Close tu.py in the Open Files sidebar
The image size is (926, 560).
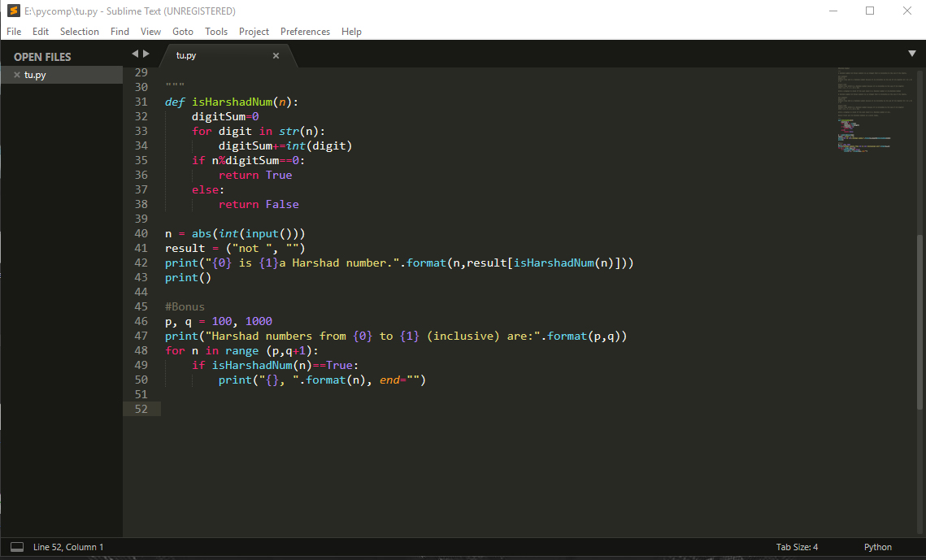[17, 75]
